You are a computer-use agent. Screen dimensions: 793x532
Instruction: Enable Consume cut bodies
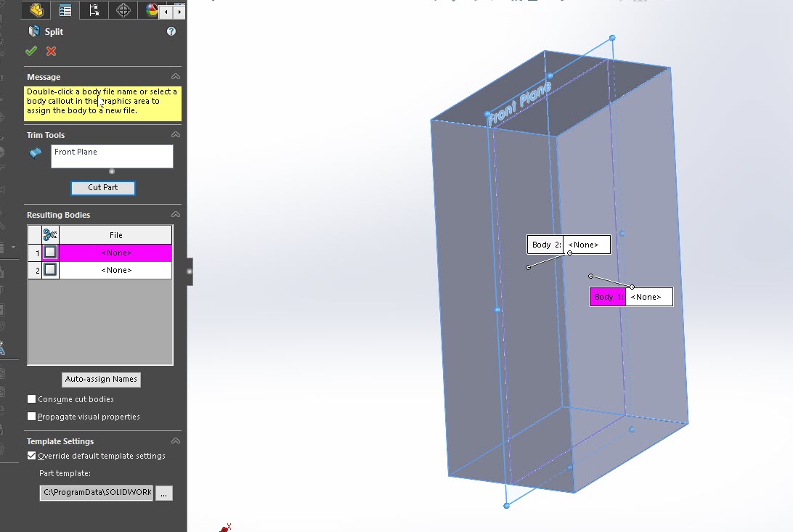click(31, 399)
